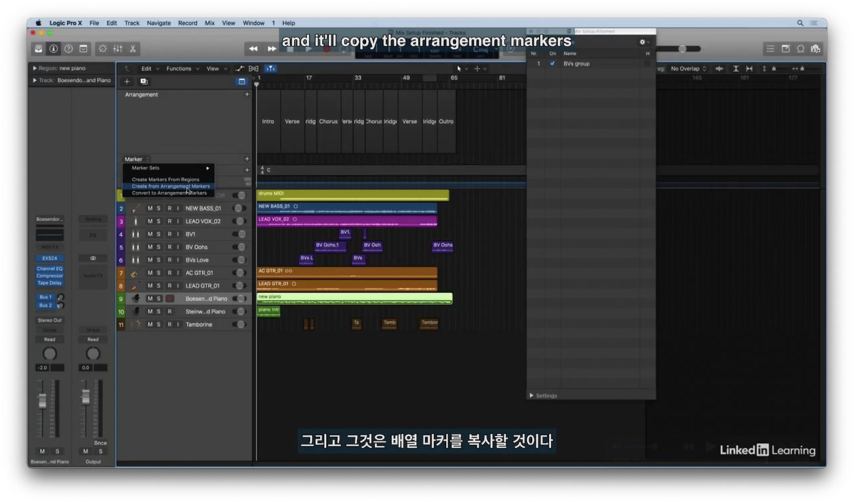Open the Functions dropdown in tracks area

pyautogui.click(x=181, y=69)
